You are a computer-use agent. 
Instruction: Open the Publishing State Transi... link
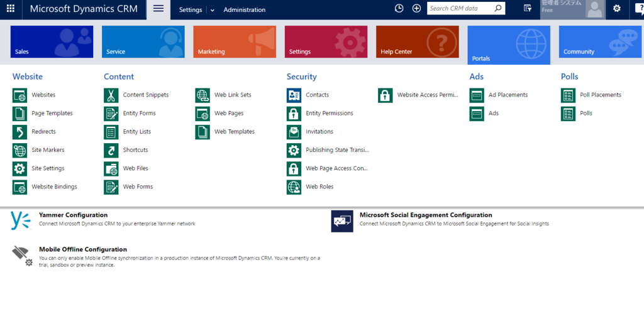337,150
